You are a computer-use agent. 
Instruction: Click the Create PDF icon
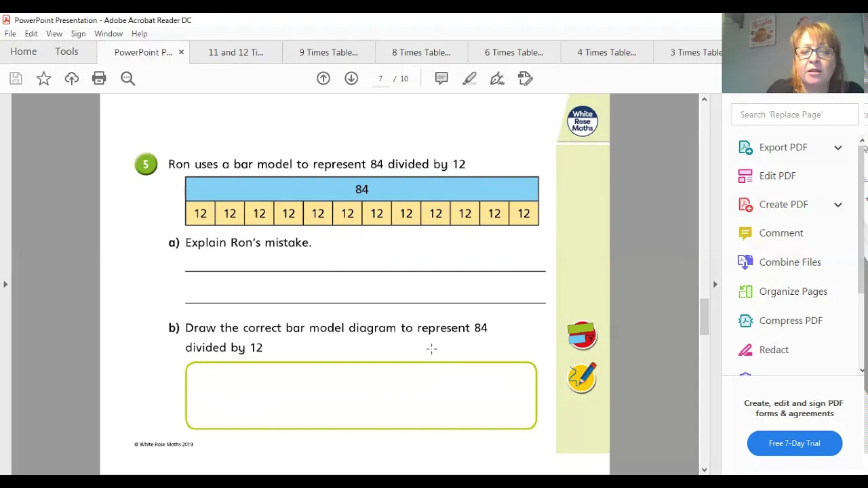click(x=745, y=204)
